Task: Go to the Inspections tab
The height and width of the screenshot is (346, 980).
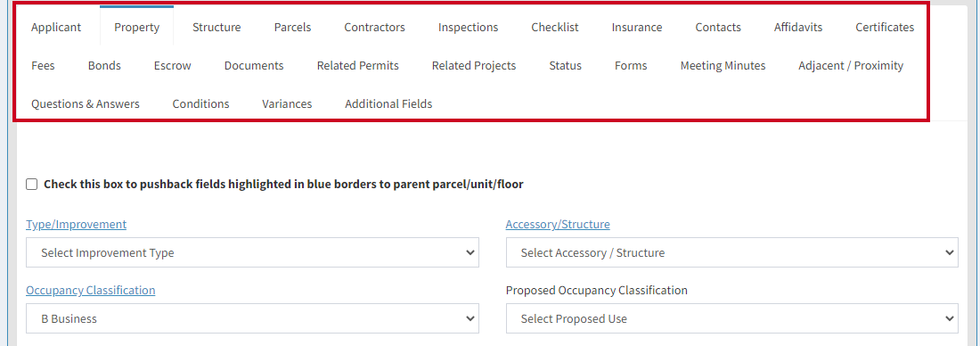Action: [x=468, y=27]
